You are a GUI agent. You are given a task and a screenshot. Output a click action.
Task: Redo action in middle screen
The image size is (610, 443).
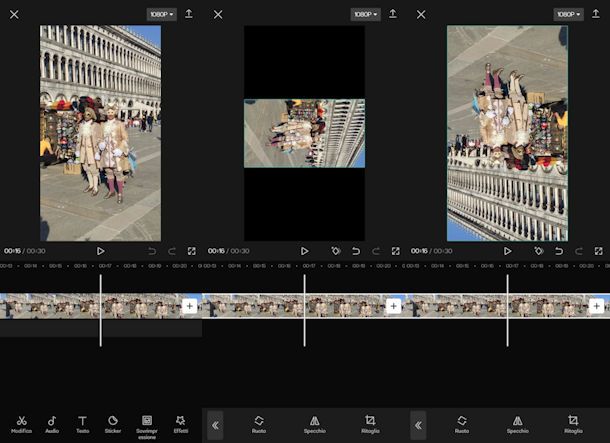click(375, 251)
